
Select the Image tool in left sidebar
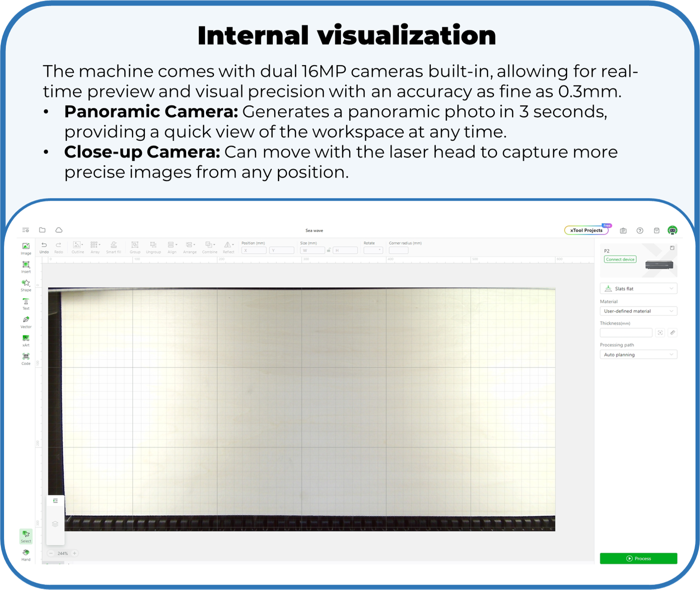26,246
